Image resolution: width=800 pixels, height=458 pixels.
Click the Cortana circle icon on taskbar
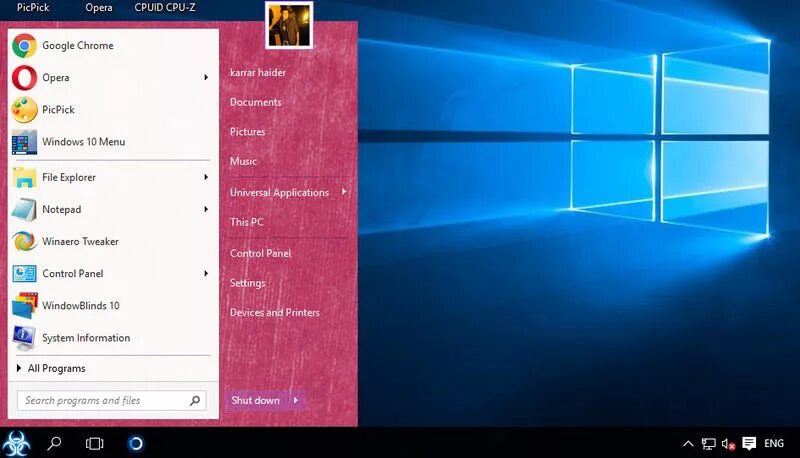(136, 444)
